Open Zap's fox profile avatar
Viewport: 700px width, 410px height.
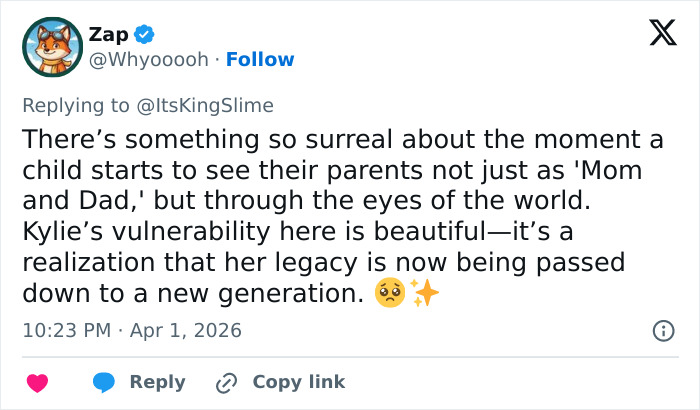click(x=52, y=47)
